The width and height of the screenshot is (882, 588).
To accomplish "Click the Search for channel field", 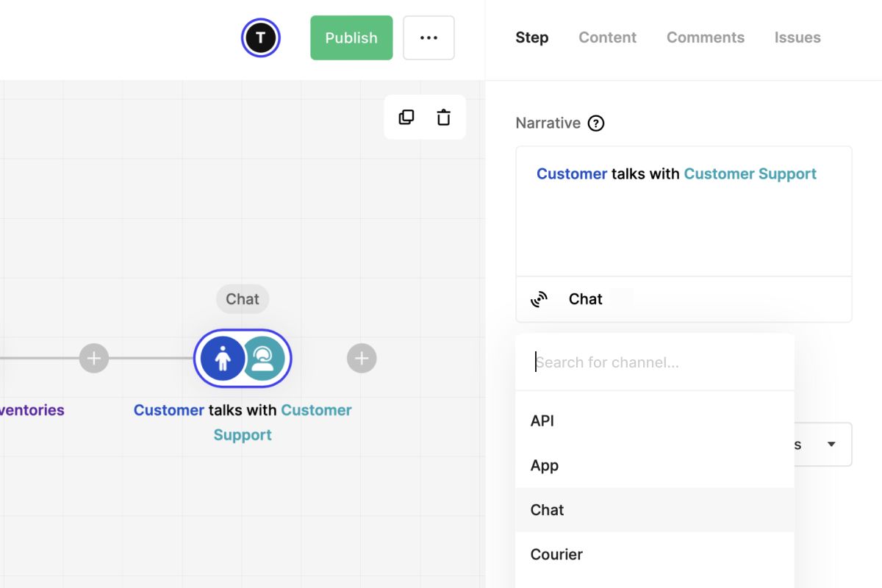I will coord(655,362).
